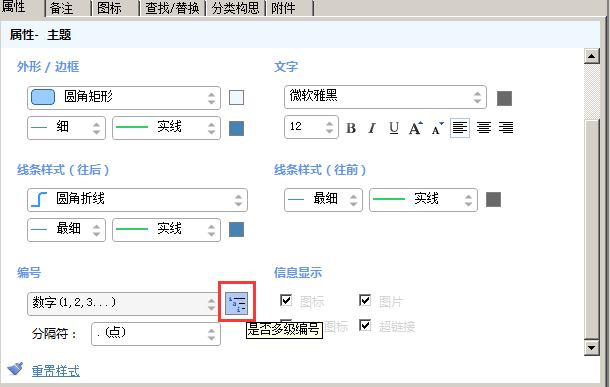Screen dimensions: 610x387
Task: Pick the 线条样式(往后) blue color swatch
Action: click(237, 229)
